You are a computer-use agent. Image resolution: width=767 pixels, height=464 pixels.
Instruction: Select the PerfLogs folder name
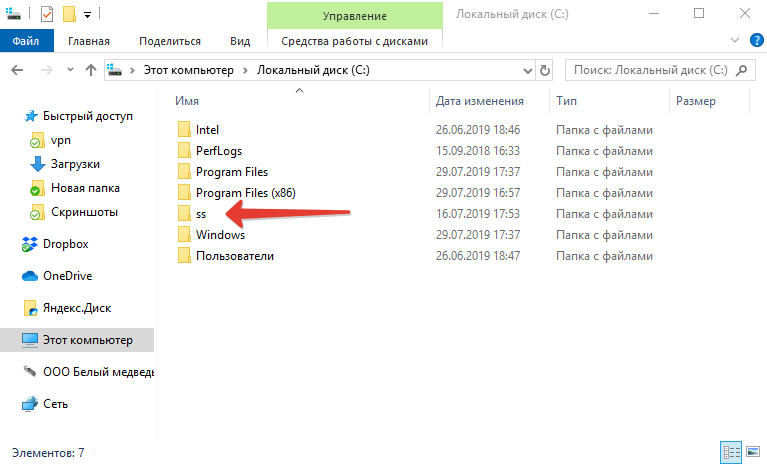click(x=219, y=151)
